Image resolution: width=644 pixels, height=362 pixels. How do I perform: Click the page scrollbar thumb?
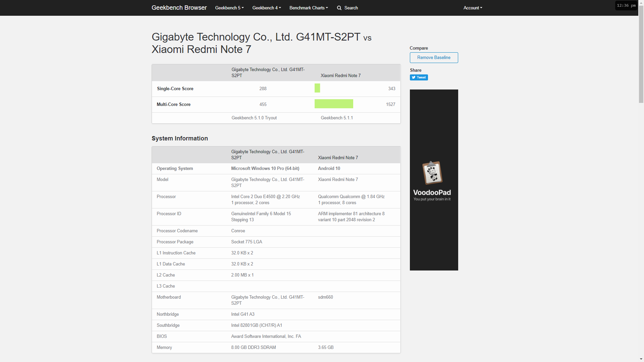tap(641, 54)
